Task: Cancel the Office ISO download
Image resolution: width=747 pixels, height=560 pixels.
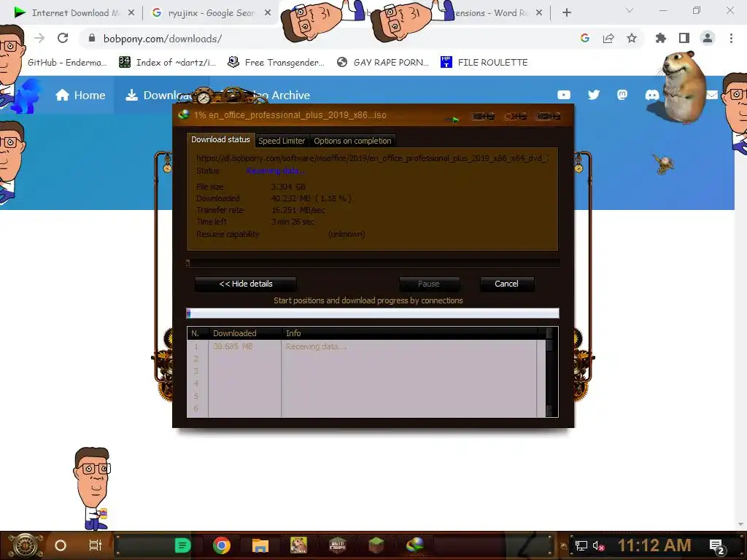Action: coord(506,284)
